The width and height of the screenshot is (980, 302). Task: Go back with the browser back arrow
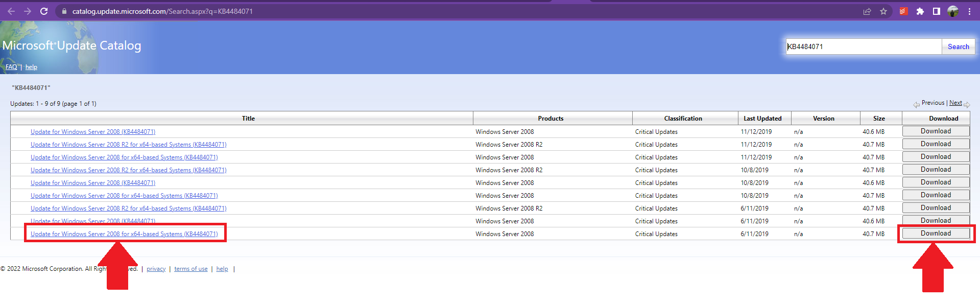[11, 11]
